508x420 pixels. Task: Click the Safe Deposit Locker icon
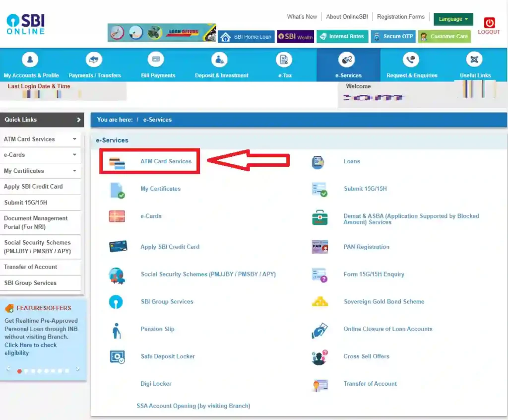pos(117,357)
